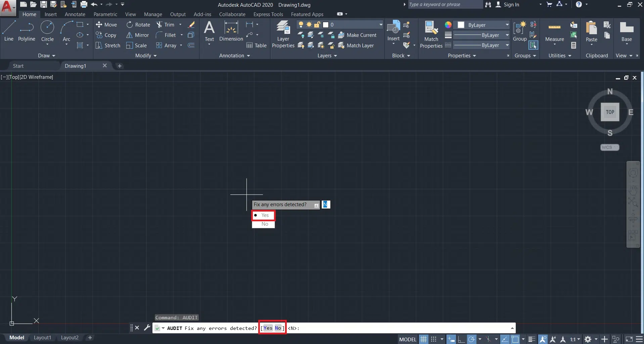Select the Measure utility tool
The height and width of the screenshot is (344, 644).
click(x=554, y=32)
